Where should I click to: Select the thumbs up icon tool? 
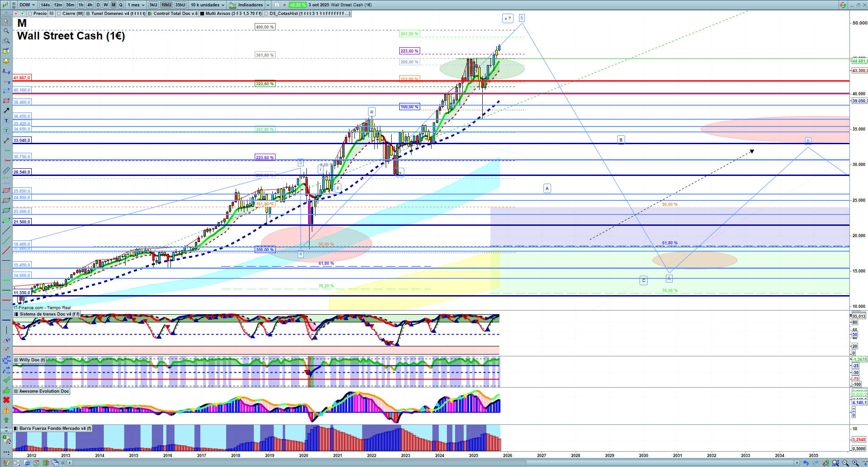pyautogui.click(x=6, y=390)
